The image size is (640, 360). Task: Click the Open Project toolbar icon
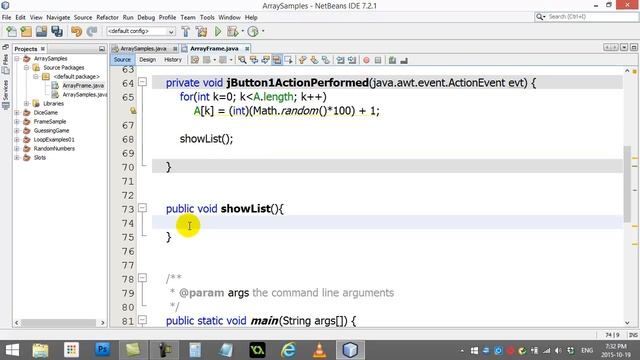tap(41, 31)
